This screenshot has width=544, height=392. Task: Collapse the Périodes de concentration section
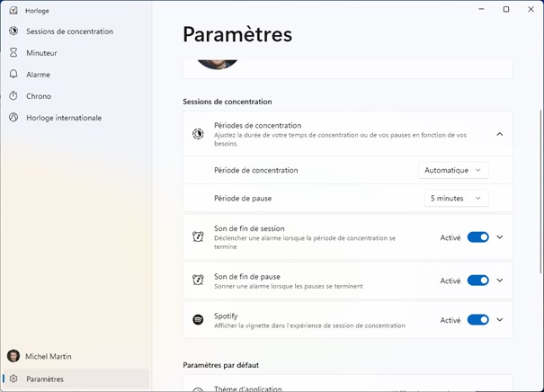click(x=499, y=134)
